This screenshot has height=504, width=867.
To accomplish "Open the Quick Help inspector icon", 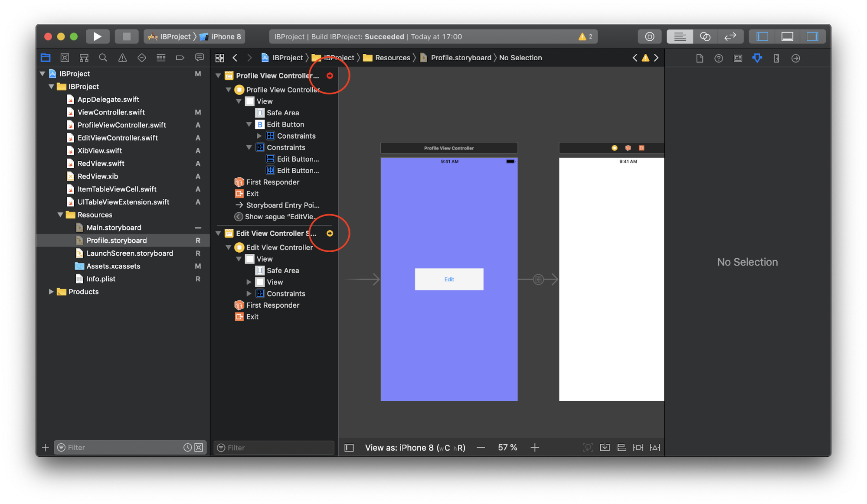I will pos(718,58).
